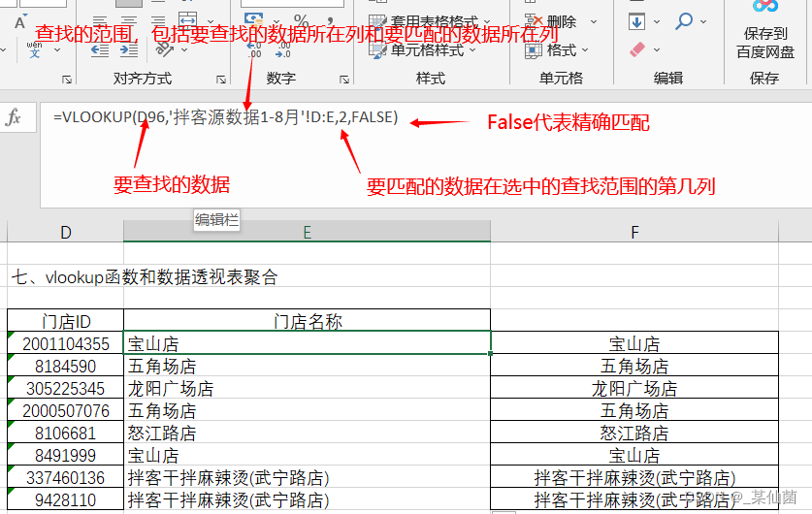The height and width of the screenshot is (514, 812).
Task: Click the find and select magnifier
Action: coord(684,21)
